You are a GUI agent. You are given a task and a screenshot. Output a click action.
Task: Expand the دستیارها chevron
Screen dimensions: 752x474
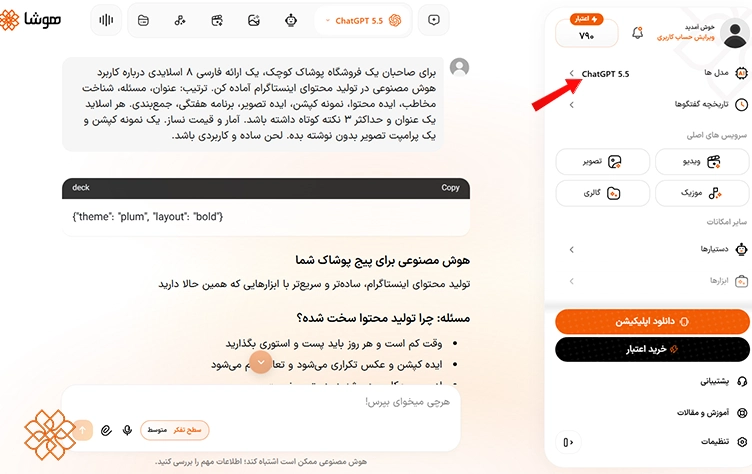(572, 249)
